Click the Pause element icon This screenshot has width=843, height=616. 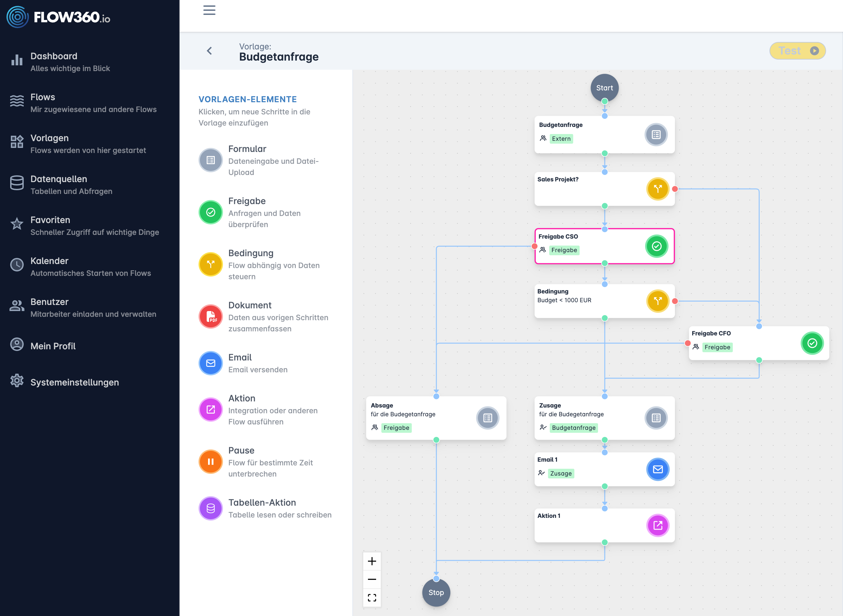[210, 461]
